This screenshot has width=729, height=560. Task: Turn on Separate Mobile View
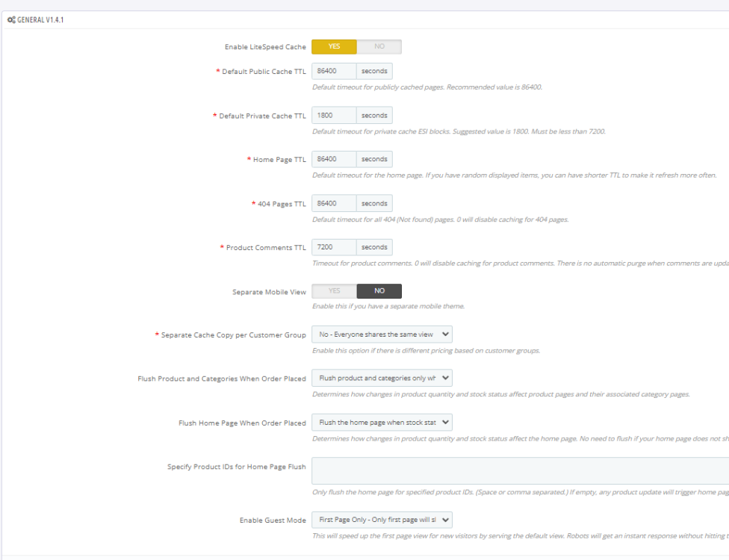333,290
